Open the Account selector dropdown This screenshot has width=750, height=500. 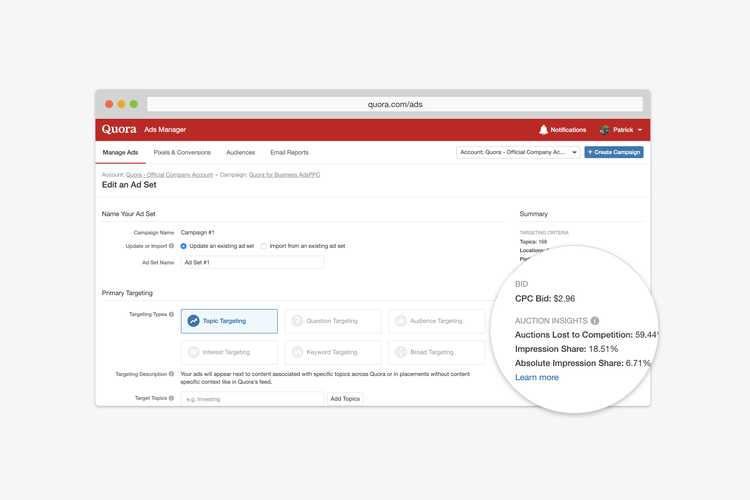[x=518, y=152]
